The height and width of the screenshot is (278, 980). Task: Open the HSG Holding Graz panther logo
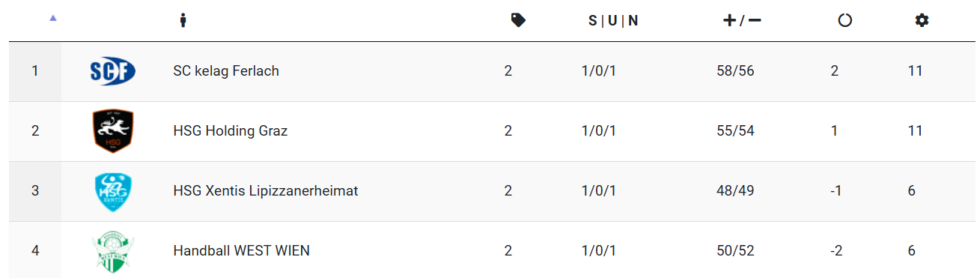(x=112, y=131)
